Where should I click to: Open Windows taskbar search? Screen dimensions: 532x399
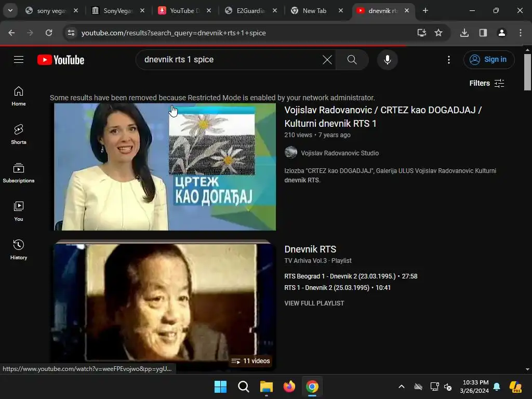(243, 387)
